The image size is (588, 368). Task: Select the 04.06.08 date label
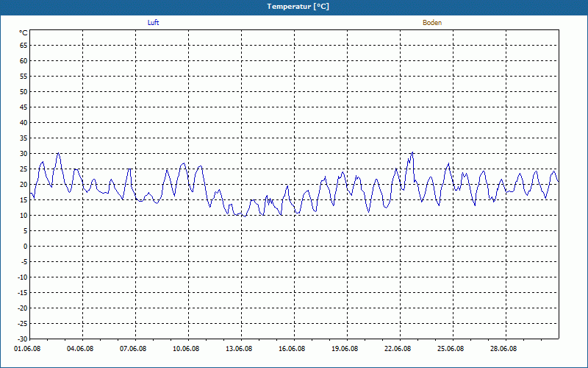click(80, 348)
